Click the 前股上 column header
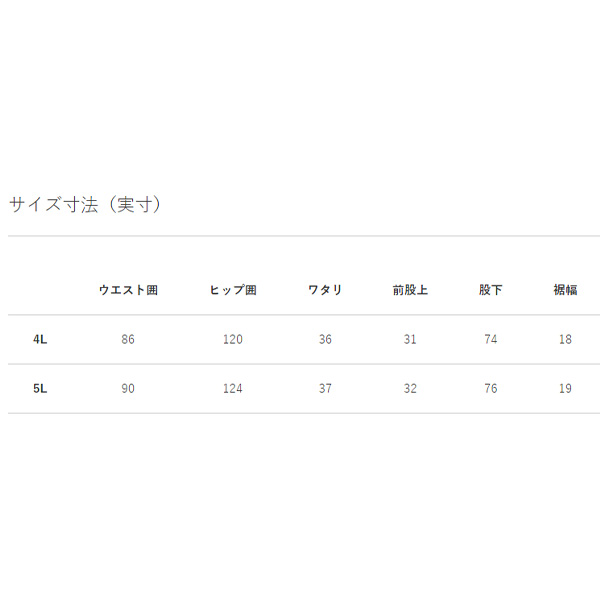The width and height of the screenshot is (600, 600). point(410,290)
